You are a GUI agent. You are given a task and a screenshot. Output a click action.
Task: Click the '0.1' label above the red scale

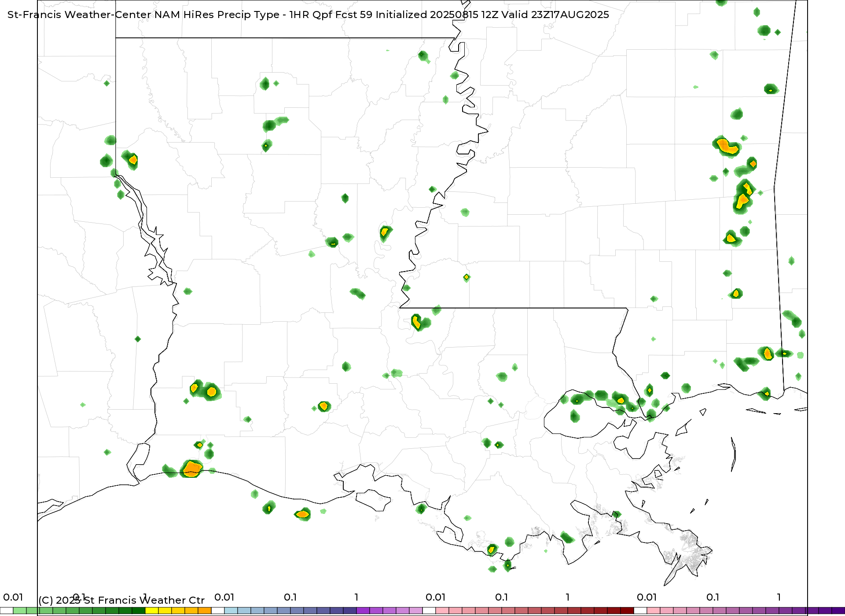pyautogui.click(x=501, y=598)
